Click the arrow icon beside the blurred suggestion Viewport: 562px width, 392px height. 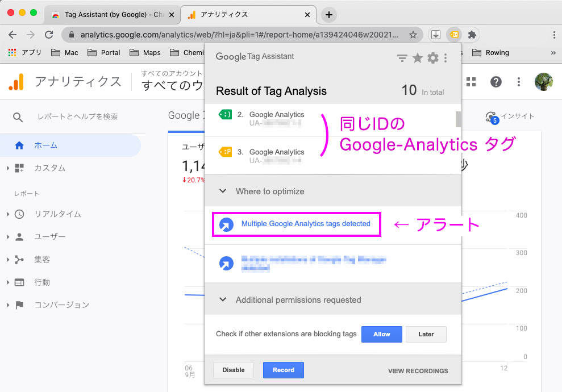pos(226,264)
